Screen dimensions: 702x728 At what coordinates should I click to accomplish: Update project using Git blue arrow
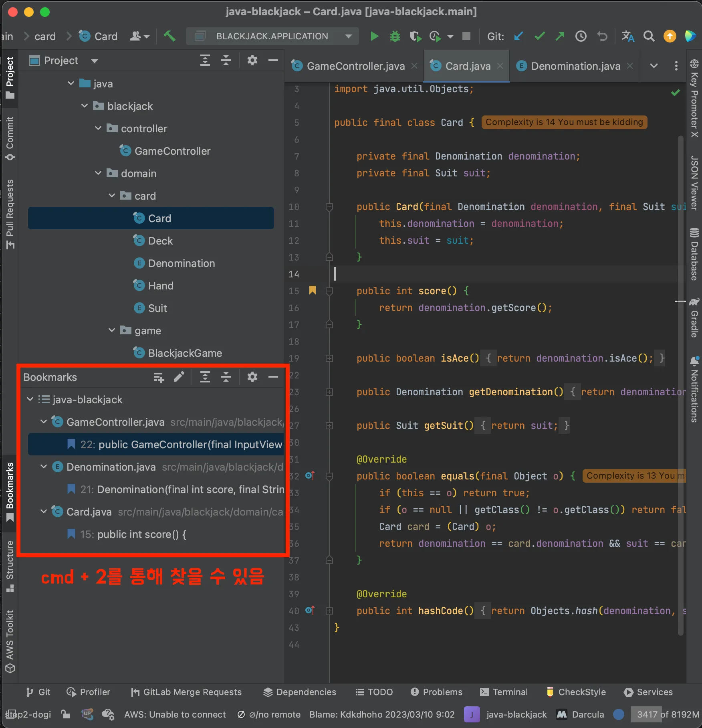518,36
